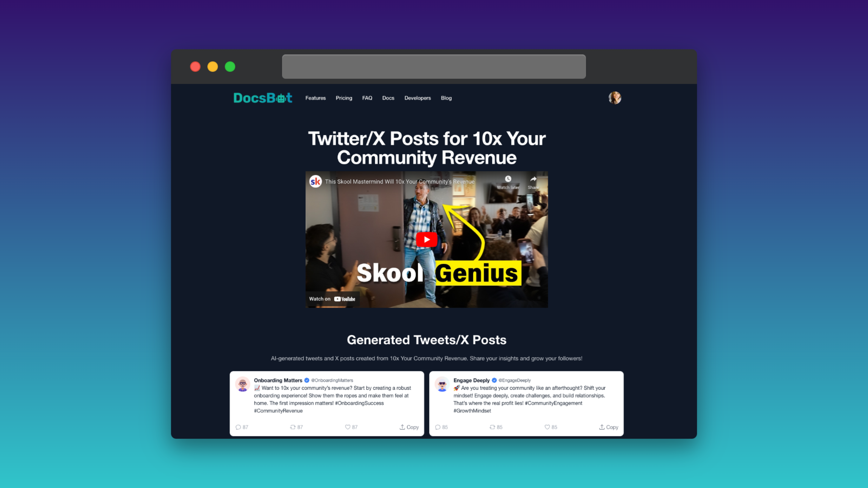
Task: Click Onboarding Matters avatar
Action: 242,384
